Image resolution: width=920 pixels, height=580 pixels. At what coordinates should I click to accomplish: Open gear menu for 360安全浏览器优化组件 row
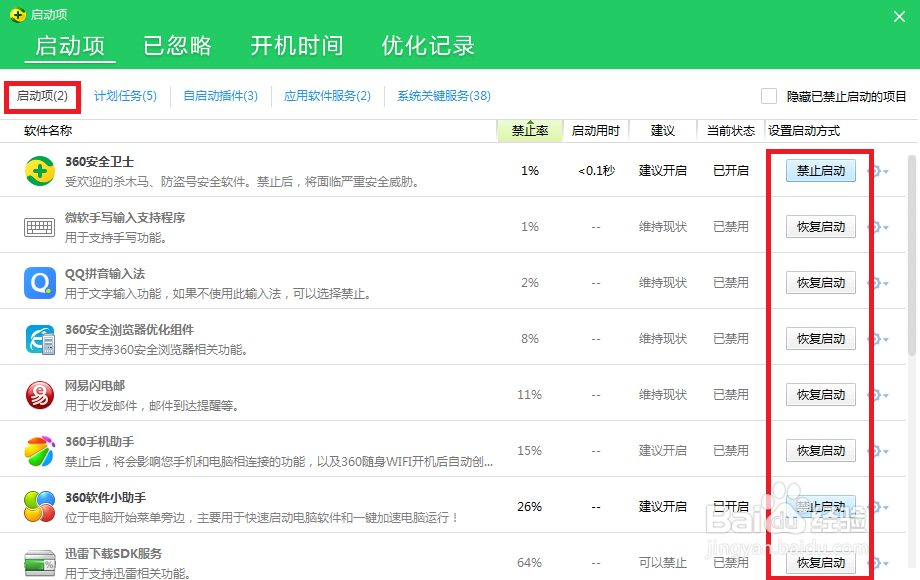[877, 339]
